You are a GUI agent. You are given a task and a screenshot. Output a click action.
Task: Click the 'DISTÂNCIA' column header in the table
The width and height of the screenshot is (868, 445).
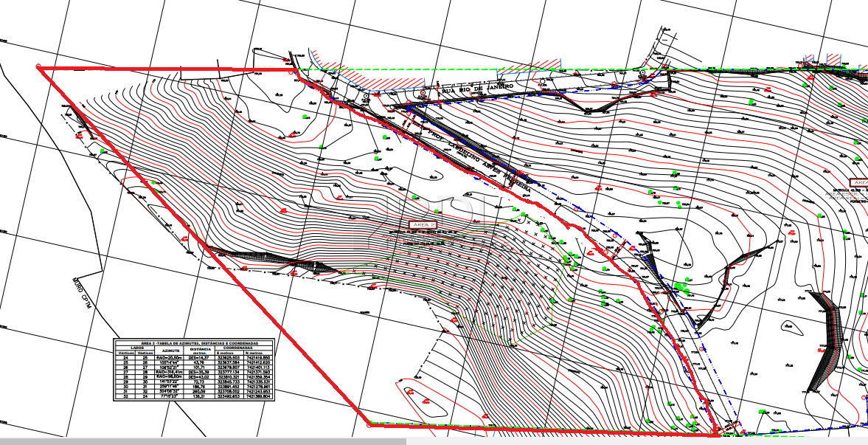pyautogui.click(x=201, y=349)
